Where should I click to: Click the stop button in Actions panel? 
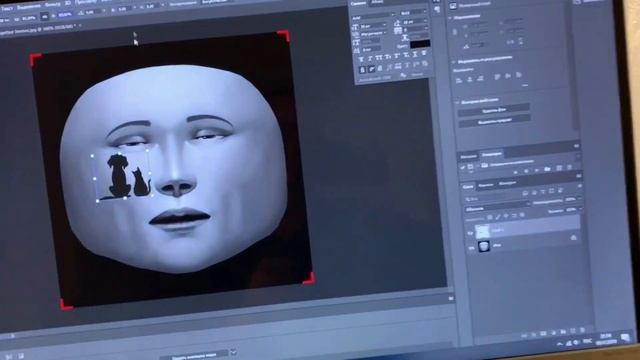tap(516, 172)
